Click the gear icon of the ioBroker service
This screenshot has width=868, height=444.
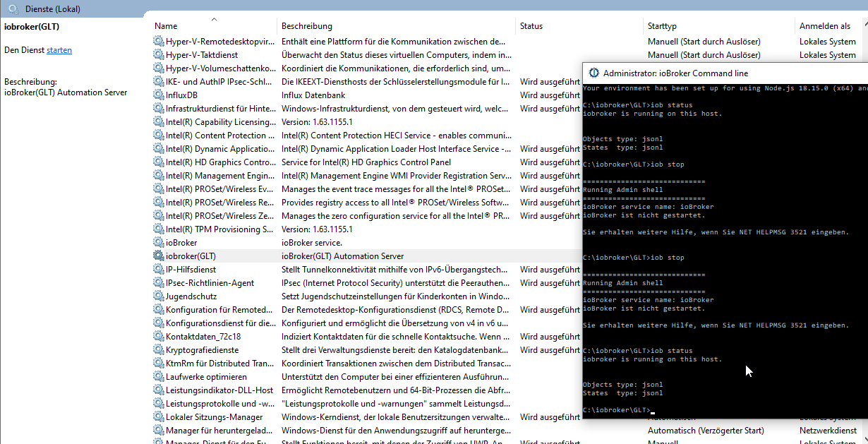pyautogui.click(x=158, y=243)
